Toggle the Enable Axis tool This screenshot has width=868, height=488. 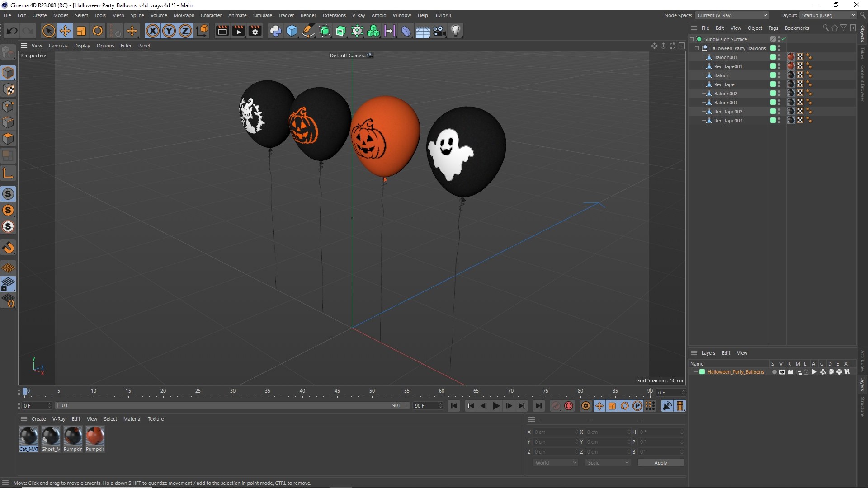tap(8, 173)
